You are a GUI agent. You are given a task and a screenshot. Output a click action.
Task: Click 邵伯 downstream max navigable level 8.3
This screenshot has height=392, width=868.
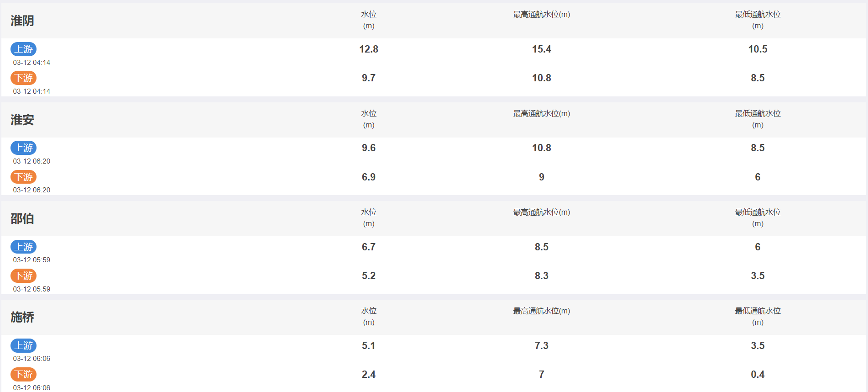click(542, 275)
